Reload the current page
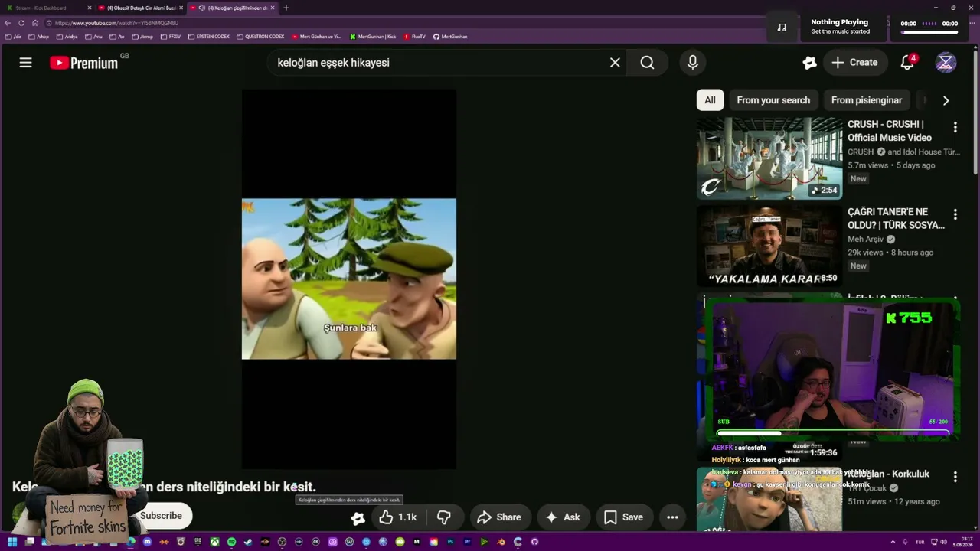Screen dimensions: 980x551 (21, 23)
